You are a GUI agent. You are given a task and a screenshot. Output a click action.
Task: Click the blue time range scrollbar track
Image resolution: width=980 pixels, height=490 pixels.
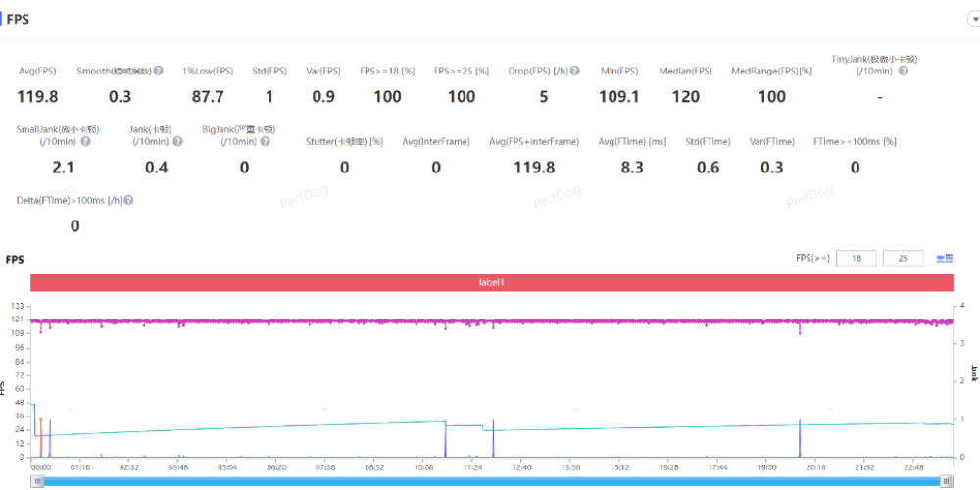(490, 480)
